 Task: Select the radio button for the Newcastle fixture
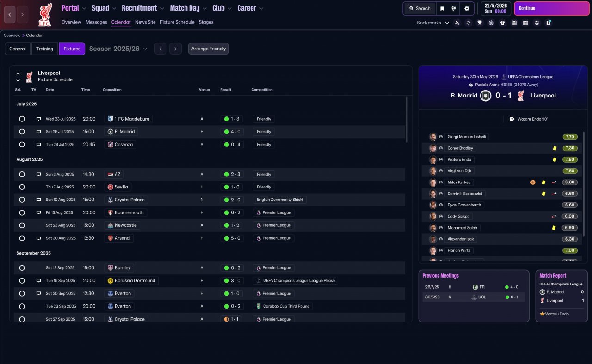coord(22,225)
